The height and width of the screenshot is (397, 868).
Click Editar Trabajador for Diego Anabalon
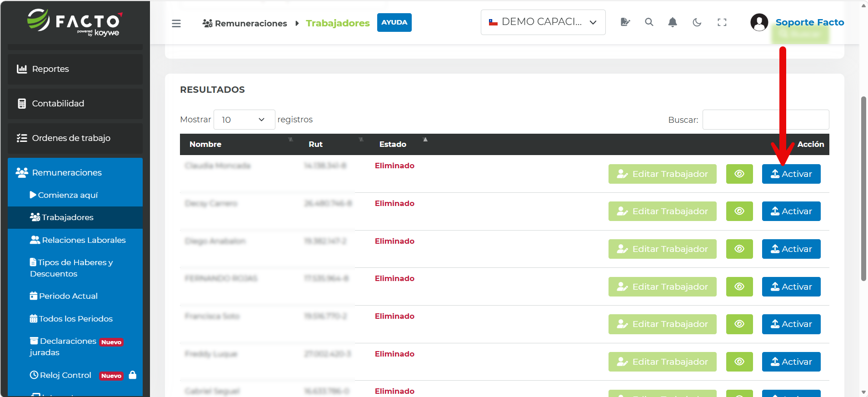pos(662,249)
